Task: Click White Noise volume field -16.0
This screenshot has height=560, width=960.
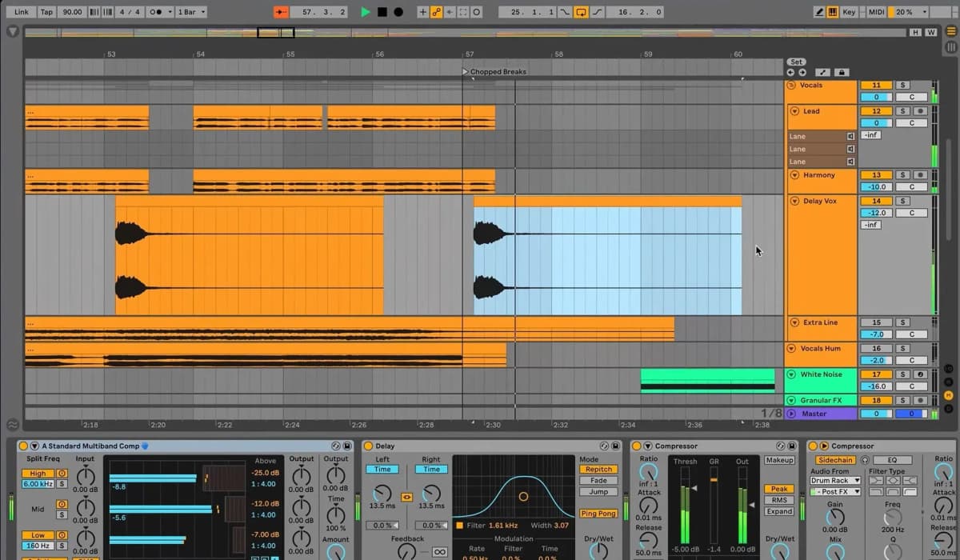Action: pos(876,386)
